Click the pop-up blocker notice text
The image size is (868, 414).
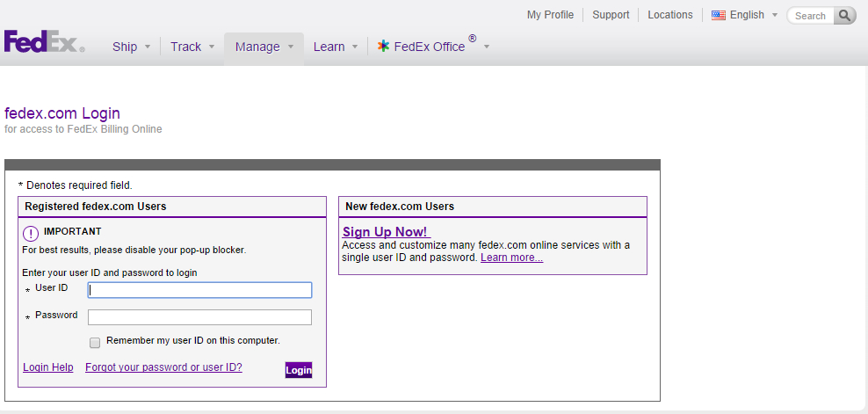134,250
